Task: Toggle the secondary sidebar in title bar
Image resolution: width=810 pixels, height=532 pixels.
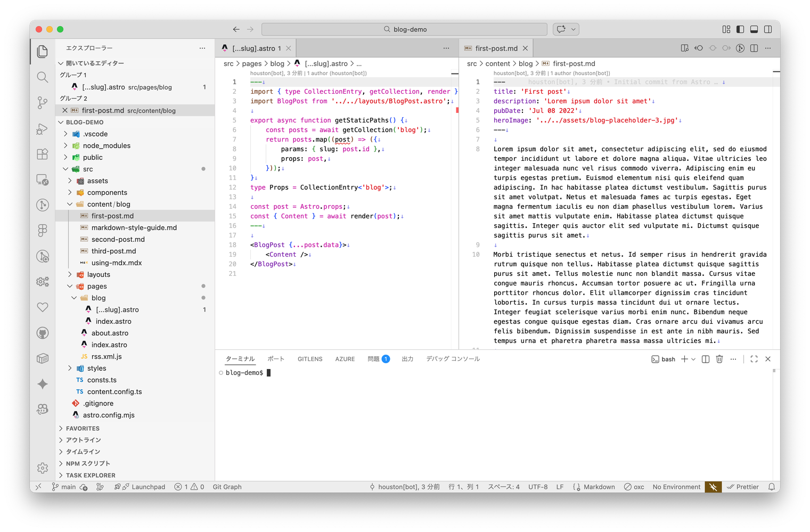Action: click(768, 29)
